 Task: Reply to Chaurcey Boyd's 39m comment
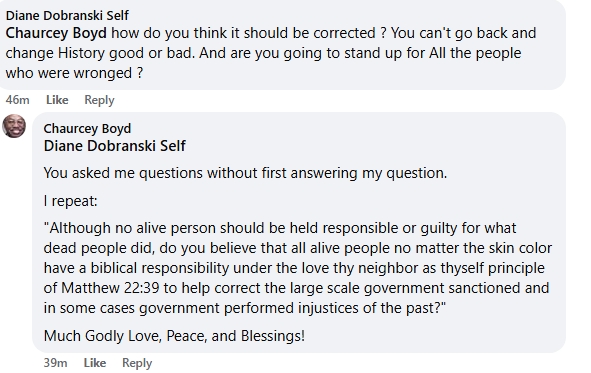point(137,363)
